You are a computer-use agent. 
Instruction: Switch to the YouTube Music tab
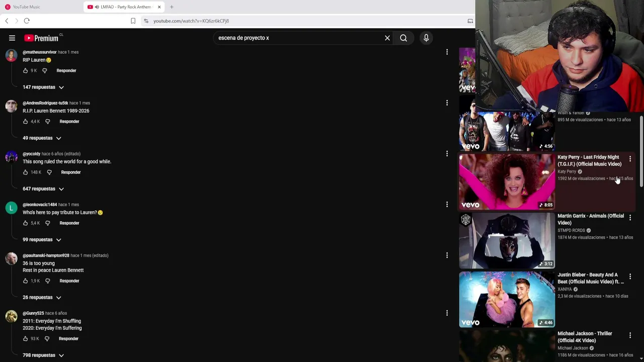(x=41, y=7)
